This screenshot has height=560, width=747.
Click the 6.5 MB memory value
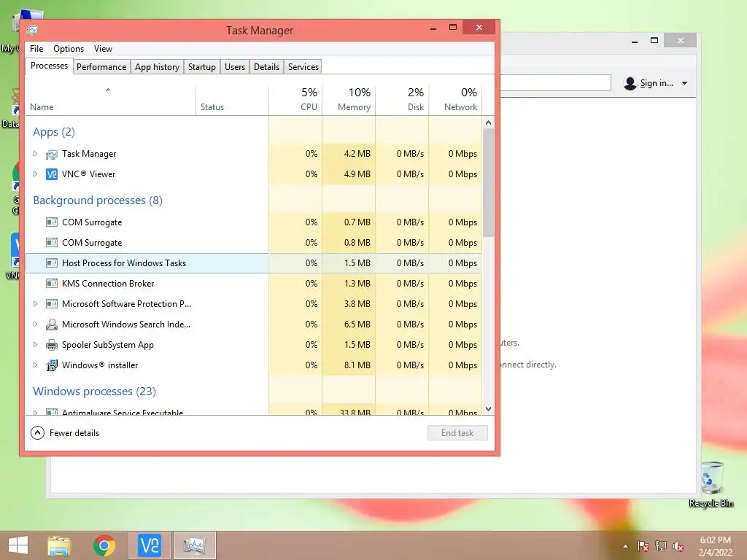tap(357, 324)
